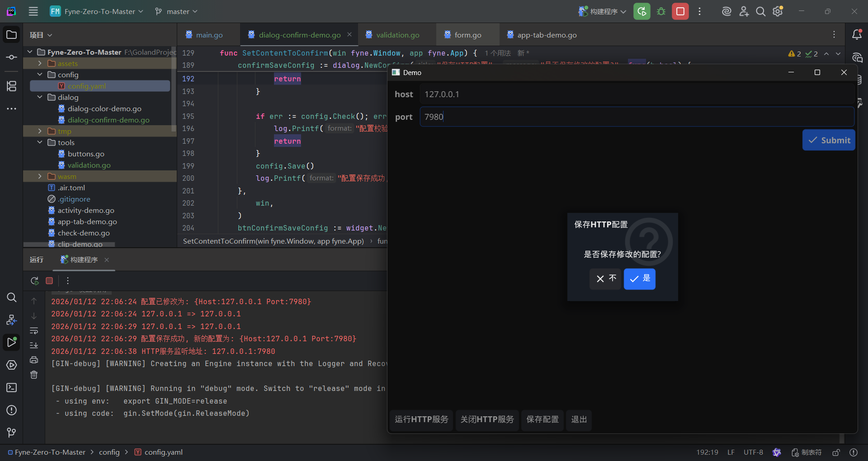Open the Commit tool window icon

click(x=12, y=57)
